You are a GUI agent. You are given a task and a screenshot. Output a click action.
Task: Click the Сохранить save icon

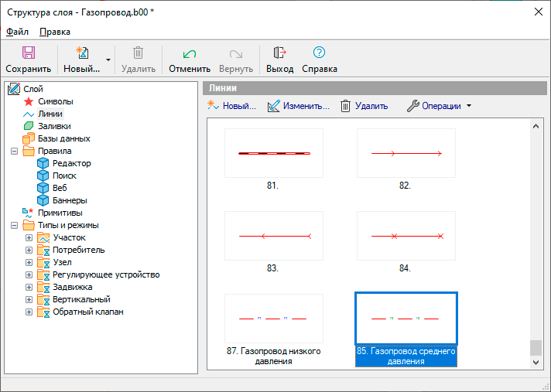click(x=29, y=53)
